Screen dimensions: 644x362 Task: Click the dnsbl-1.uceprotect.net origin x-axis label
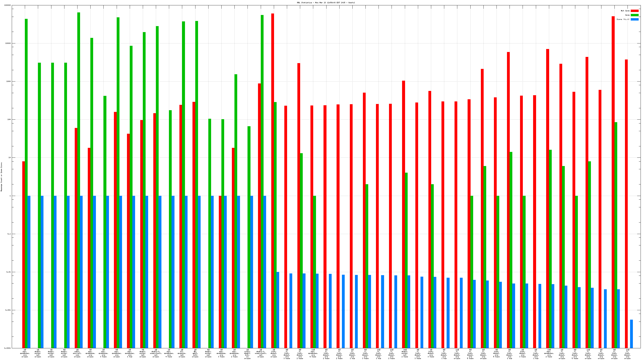point(261,353)
